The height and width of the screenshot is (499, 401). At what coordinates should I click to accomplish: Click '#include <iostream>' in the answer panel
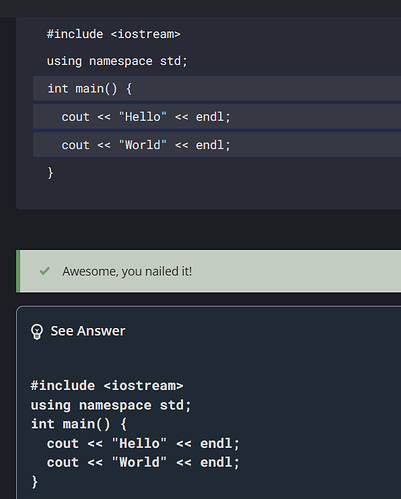107,386
